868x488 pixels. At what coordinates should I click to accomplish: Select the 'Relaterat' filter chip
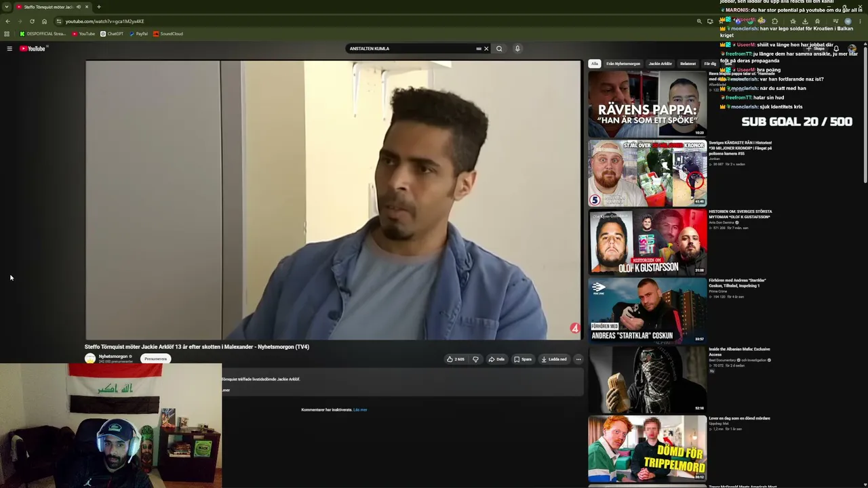click(688, 64)
